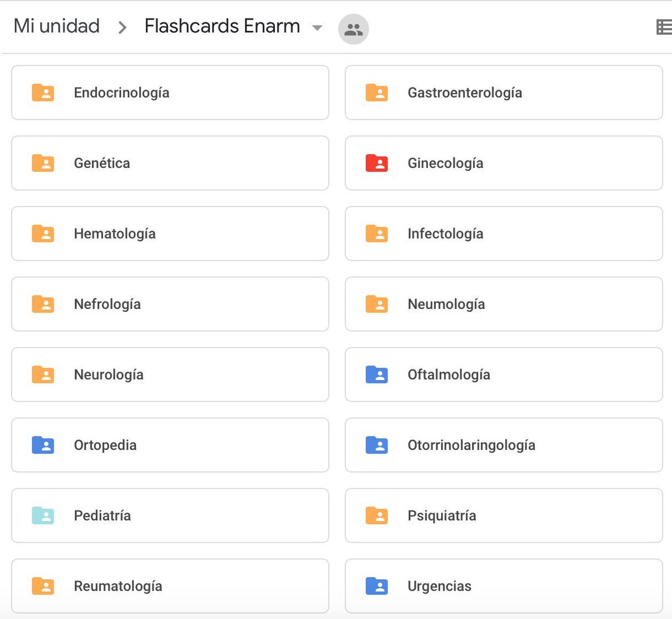672x619 pixels.
Task: Click the orange Neumología folder icon
Action: 377,304
